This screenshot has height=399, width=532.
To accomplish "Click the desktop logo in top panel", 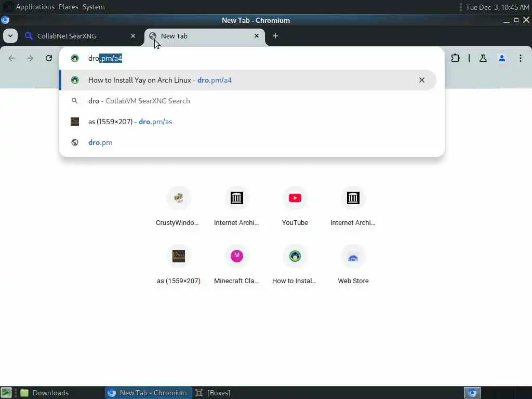I will click(7, 7).
